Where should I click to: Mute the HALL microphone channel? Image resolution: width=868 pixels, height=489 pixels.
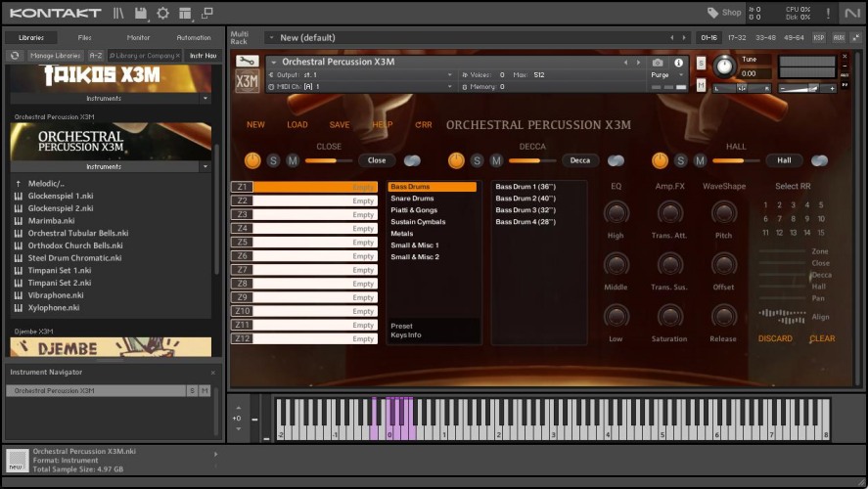click(700, 160)
